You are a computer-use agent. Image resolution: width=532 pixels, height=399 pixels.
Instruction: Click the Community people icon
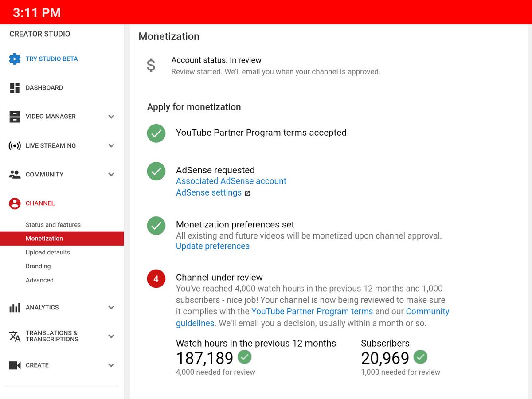point(15,174)
